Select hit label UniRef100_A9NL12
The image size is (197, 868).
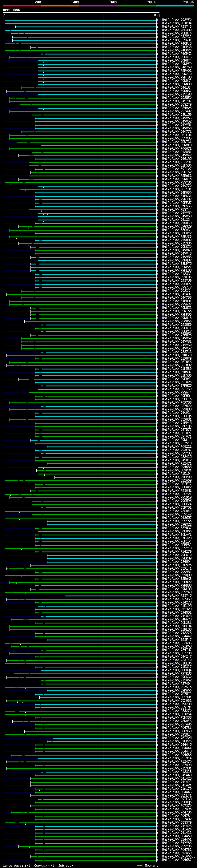(177, 440)
